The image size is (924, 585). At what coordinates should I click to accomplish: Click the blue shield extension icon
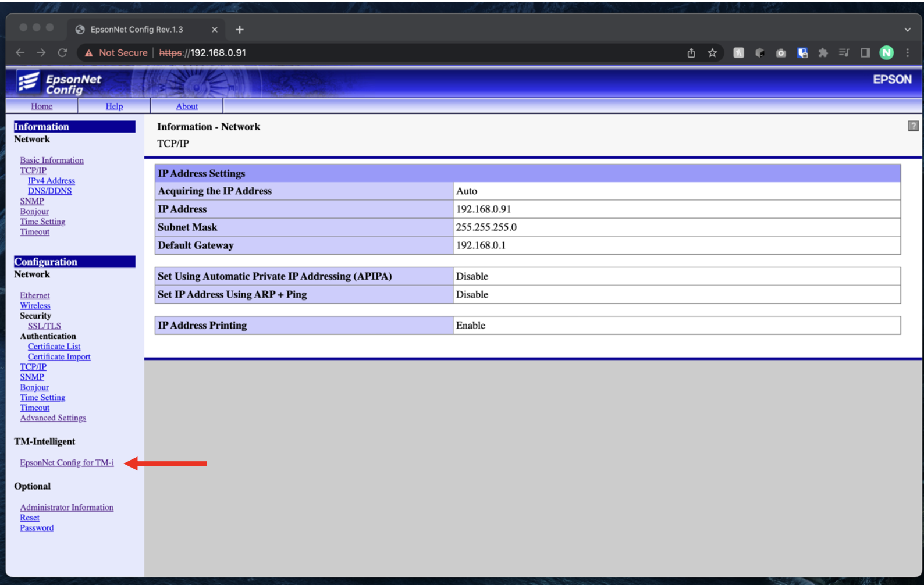[802, 53]
